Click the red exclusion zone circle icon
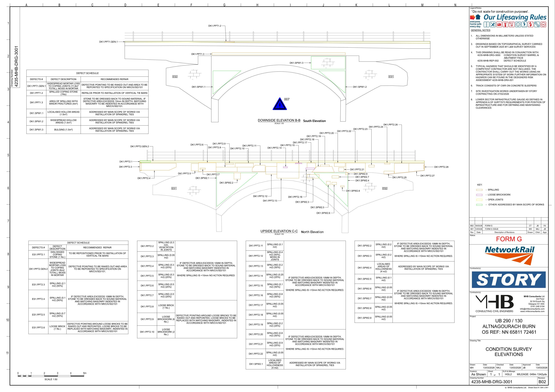 pos(543,24)
